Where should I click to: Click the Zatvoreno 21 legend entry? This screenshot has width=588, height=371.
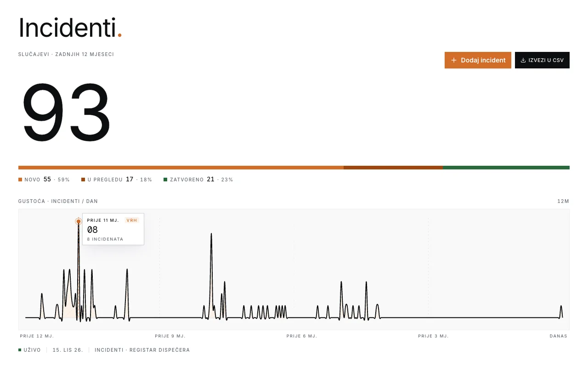point(198,180)
